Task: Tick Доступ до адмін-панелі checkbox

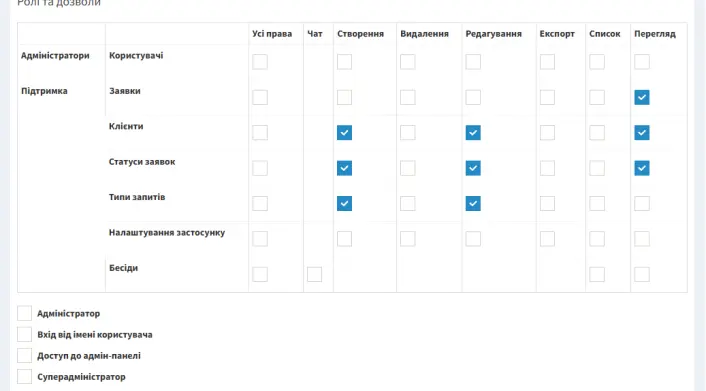Action: 24,355
